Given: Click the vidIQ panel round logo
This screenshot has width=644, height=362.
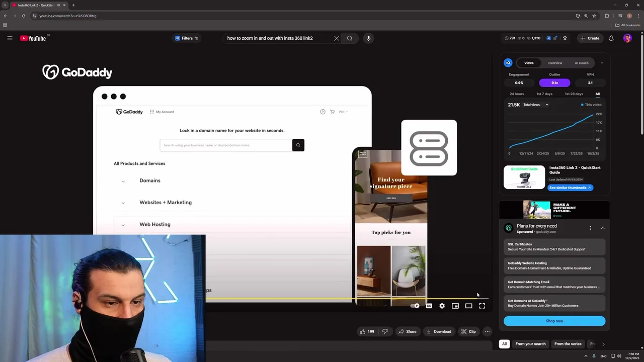Looking at the screenshot, I should pyautogui.click(x=508, y=63).
